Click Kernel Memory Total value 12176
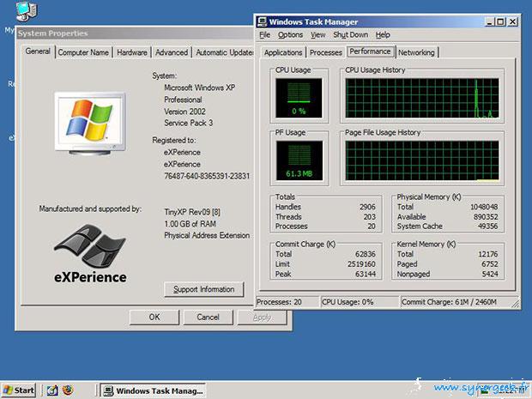Screen dimensions: 532x399 click(488, 254)
